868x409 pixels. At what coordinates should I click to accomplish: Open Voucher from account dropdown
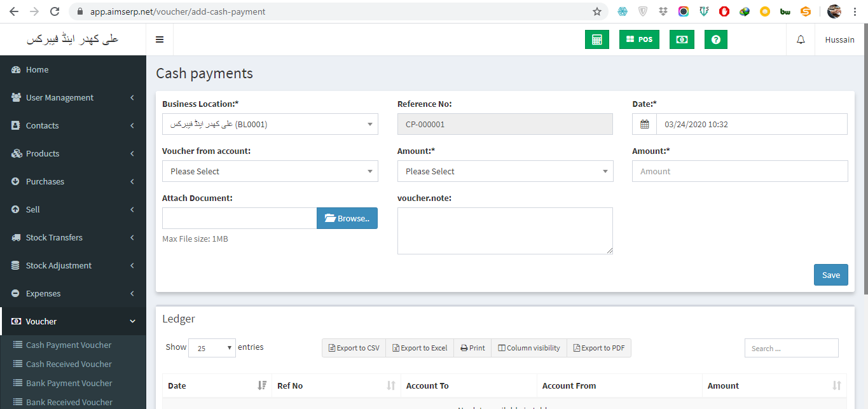(270, 171)
